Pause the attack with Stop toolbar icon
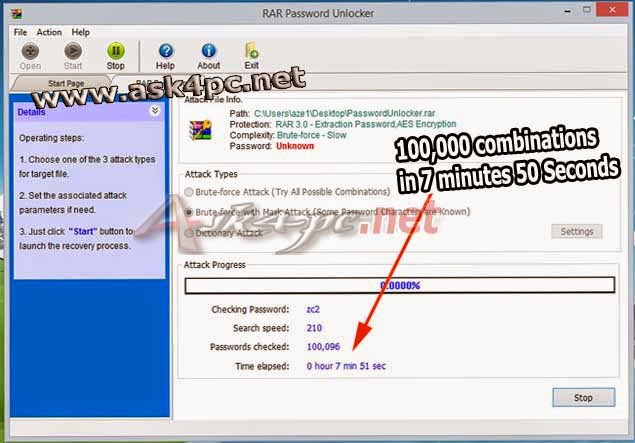635x443 pixels. 115,51
